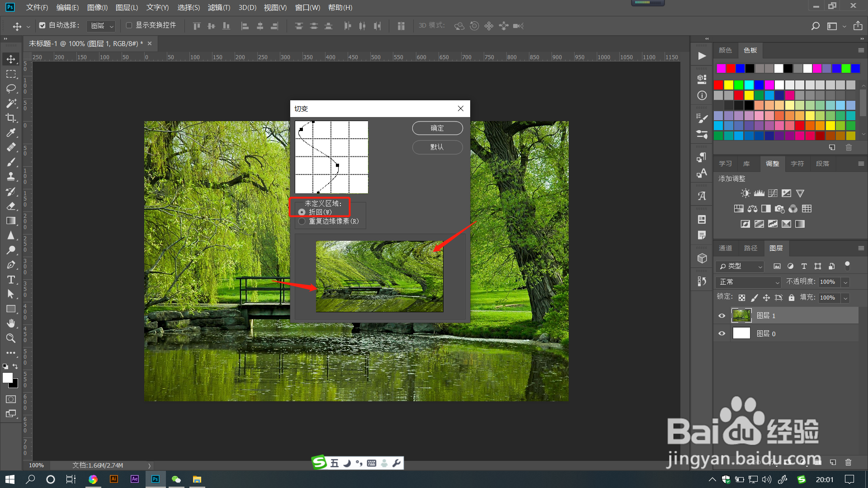Screen dimensions: 868x488
Task: Delete layer using trash icon
Action: coord(848,462)
